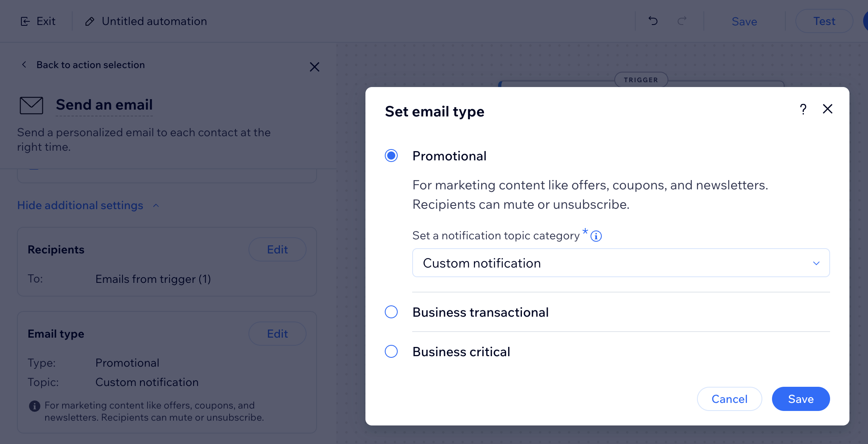This screenshot has width=868, height=444.
Task: Click the Business critical label
Action: (461, 352)
